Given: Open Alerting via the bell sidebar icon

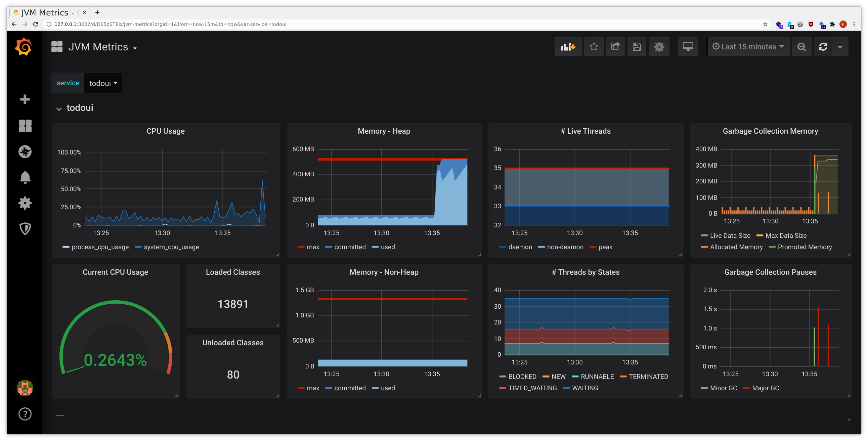Looking at the screenshot, I should click(25, 177).
